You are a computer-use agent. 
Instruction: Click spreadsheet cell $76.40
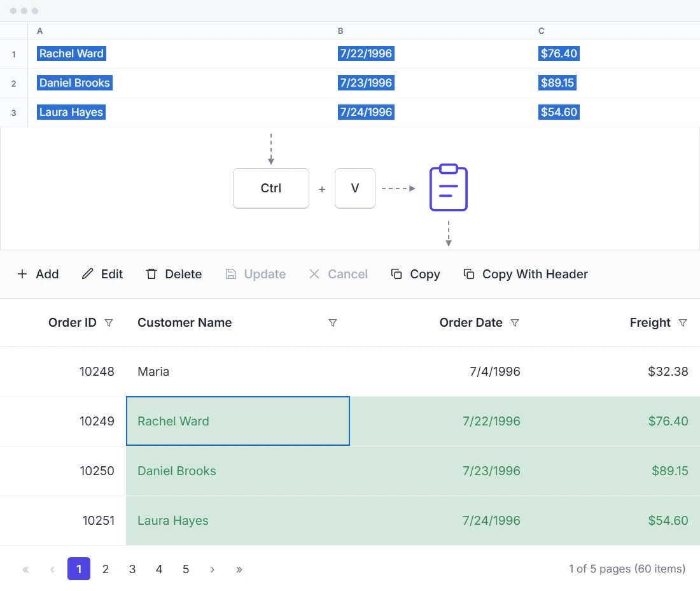click(559, 53)
